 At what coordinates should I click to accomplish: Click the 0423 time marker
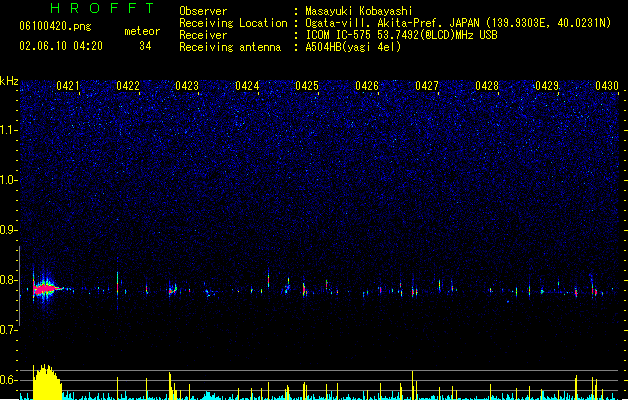coord(187,86)
